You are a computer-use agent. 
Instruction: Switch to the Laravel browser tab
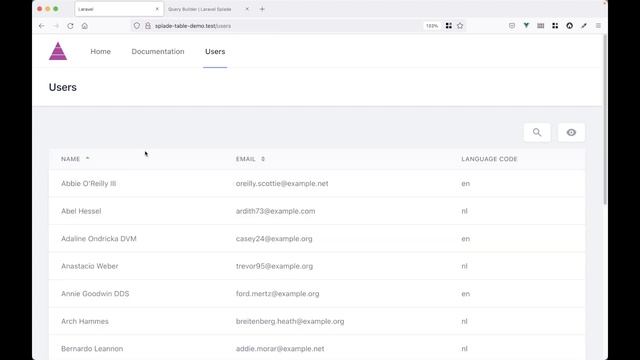point(119,9)
